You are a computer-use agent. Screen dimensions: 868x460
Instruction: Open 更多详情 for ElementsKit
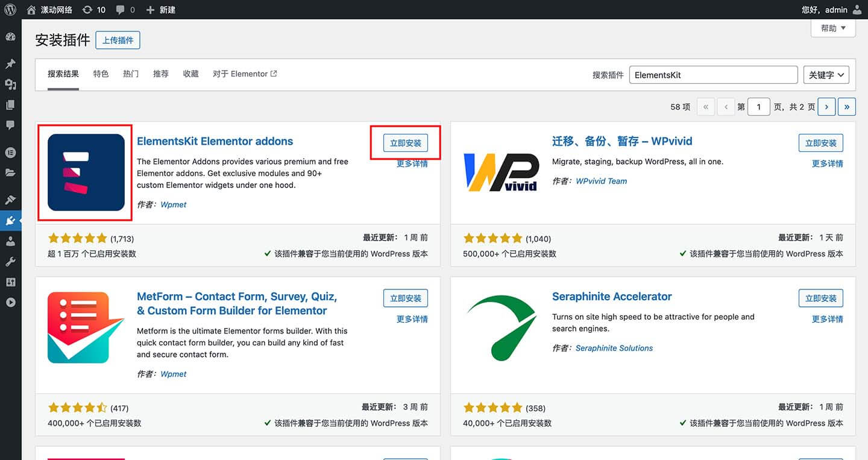click(x=412, y=163)
